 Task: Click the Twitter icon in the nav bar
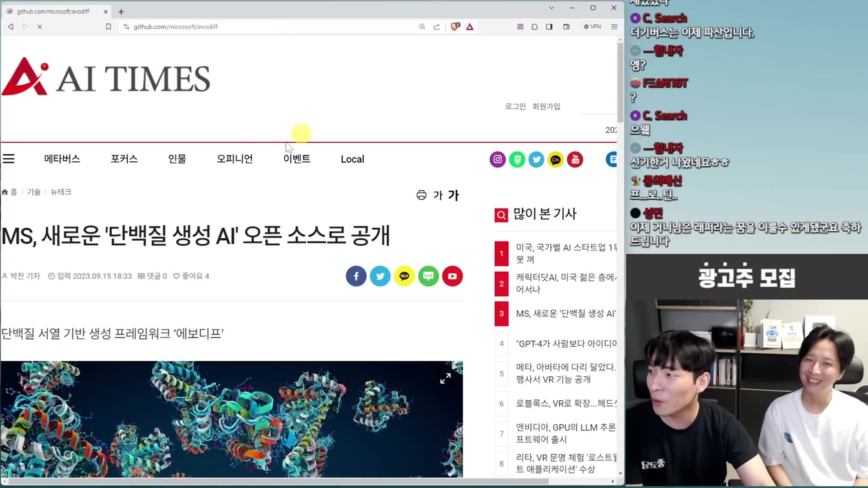click(x=536, y=159)
